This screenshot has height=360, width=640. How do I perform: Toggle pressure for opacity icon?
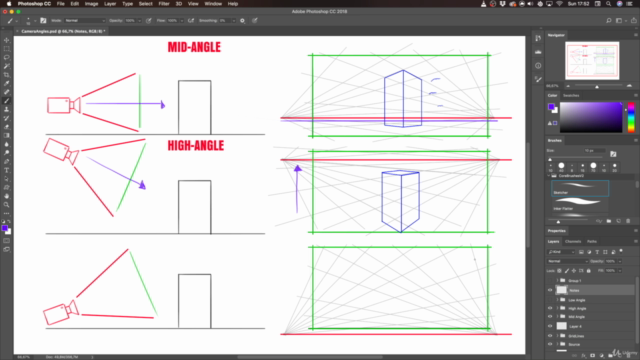point(149,20)
